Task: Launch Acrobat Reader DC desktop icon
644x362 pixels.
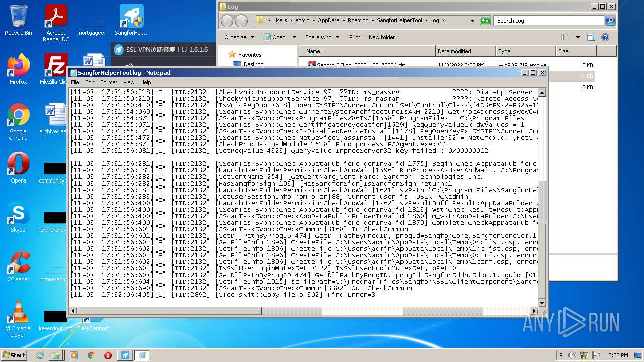Action: 56,23
